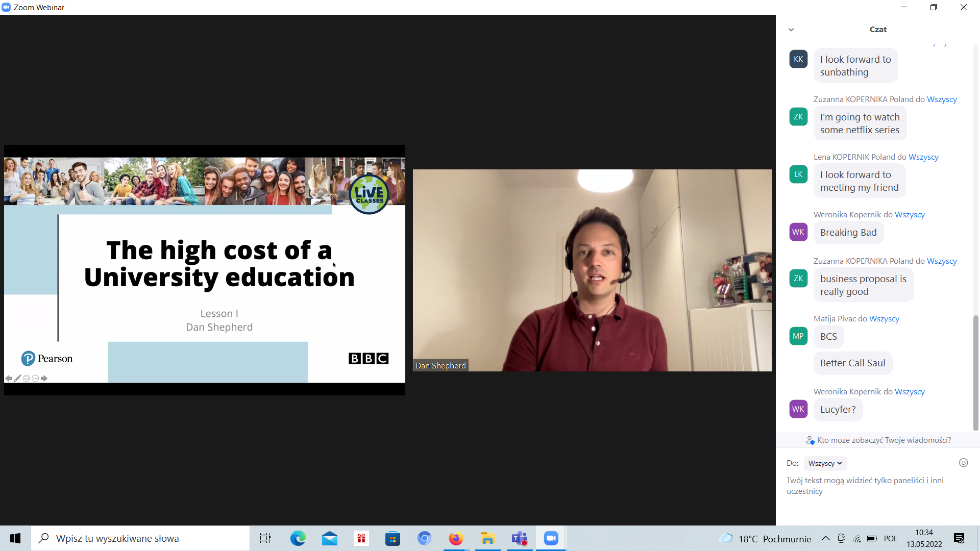Select the 'Lucyfer?' chat message
980x551 pixels.
(838, 410)
